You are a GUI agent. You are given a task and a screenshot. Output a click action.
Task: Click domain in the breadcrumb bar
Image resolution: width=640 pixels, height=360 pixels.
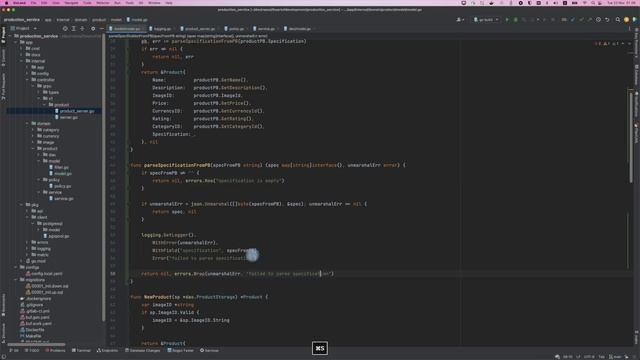(x=80, y=20)
